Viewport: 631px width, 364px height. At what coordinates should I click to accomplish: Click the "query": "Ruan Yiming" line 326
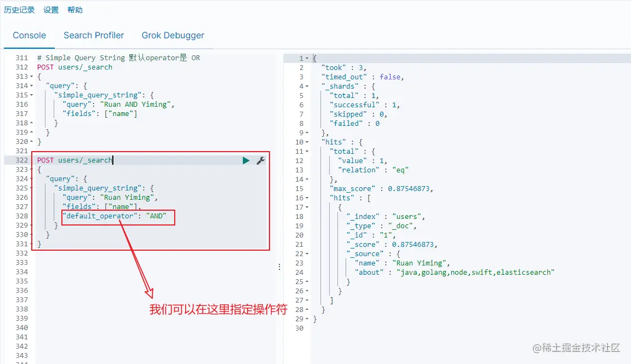coord(110,197)
